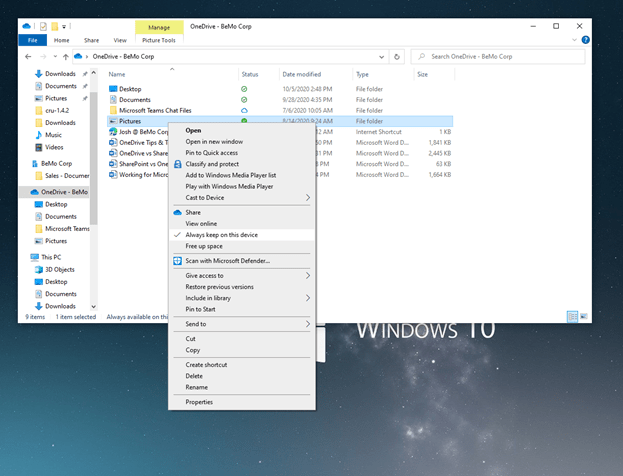Choose Free up space from context menu
623x476 pixels.
pos(204,245)
